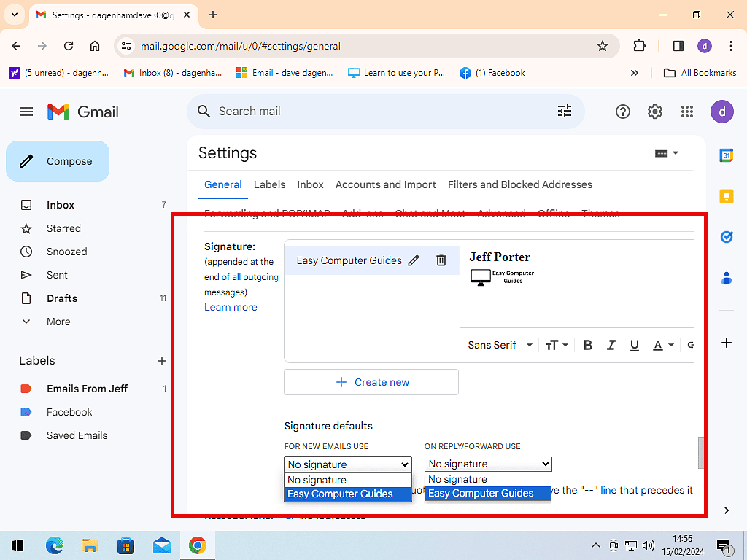Follow the Learn more signature link
The image size is (747, 560).
[231, 307]
